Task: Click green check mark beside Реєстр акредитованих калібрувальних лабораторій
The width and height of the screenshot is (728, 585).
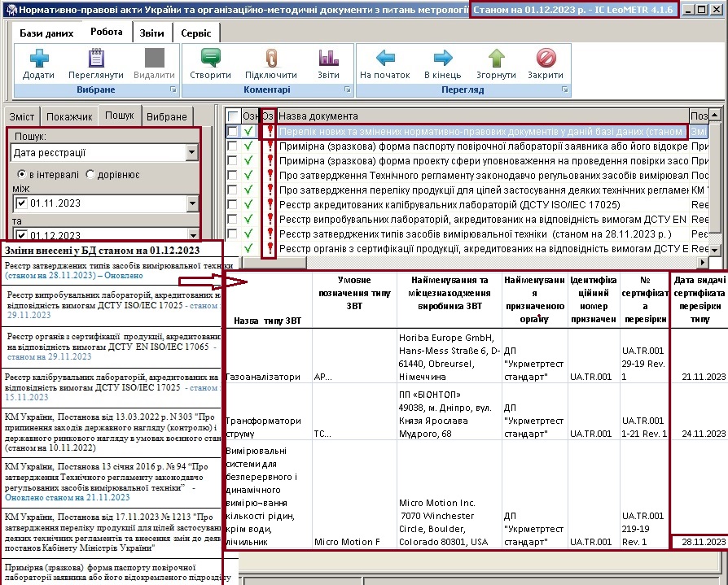Action: tap(249, 204)
